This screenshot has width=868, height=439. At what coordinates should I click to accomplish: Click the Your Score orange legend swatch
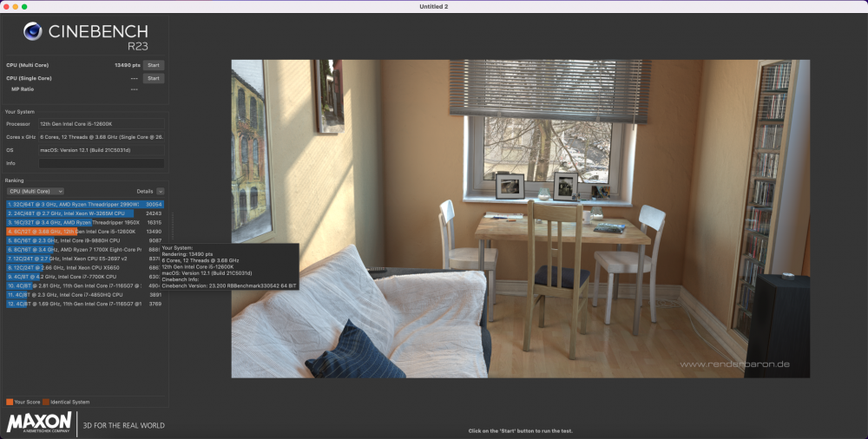coord(10,402)
